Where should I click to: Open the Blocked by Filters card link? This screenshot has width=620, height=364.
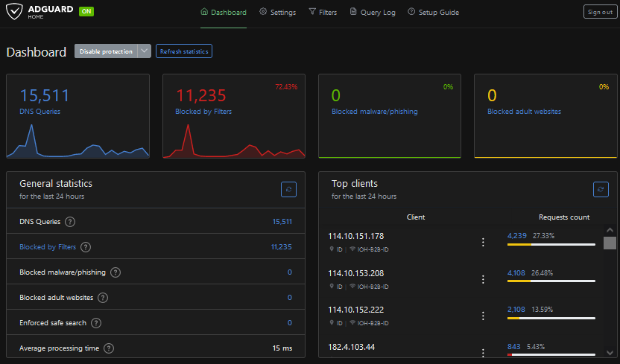tap(203, 112)
